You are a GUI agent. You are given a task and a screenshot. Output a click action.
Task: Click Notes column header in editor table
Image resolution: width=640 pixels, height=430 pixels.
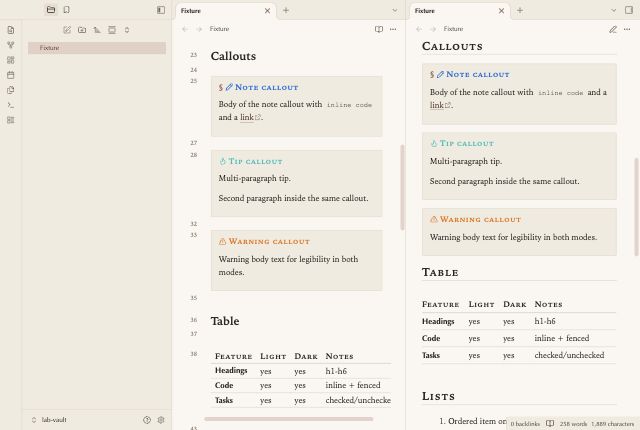tap(339, 356)
